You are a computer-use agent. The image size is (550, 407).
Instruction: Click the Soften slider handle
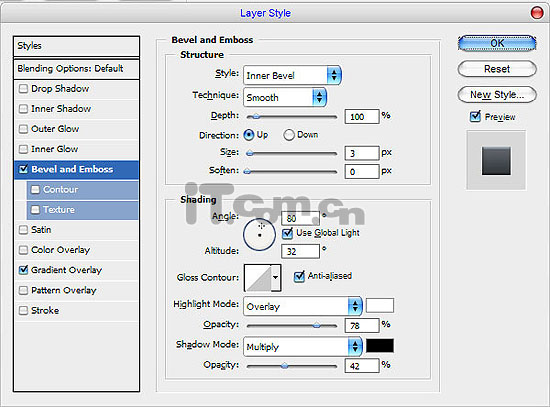click(x=247, y=171)
